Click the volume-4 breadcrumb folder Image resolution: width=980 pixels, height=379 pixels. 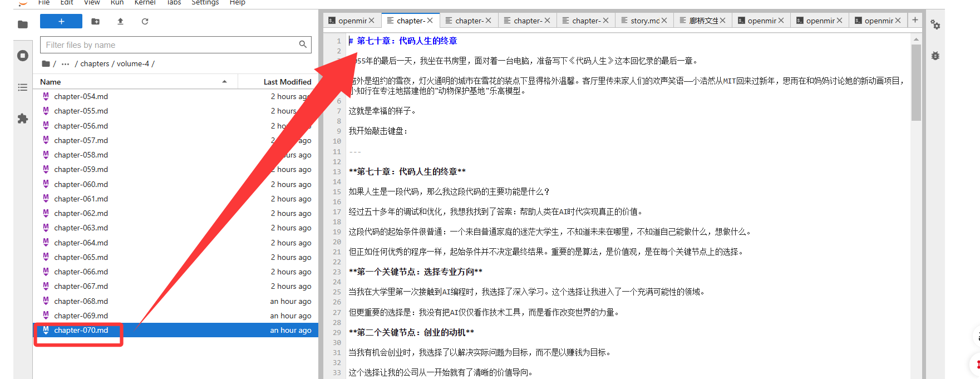tap(132, 63)
